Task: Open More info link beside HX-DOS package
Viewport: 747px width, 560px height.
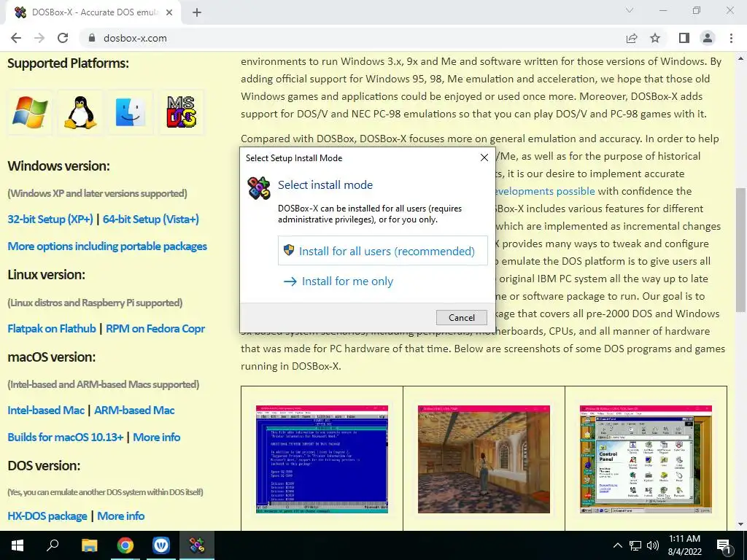Action: (x=121, y=516)
